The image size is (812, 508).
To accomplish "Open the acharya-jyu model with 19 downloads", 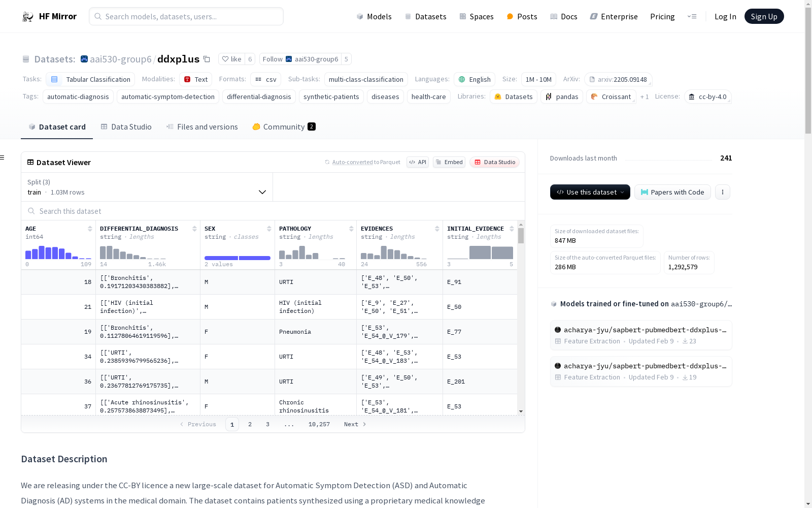I will click(641, 371).
